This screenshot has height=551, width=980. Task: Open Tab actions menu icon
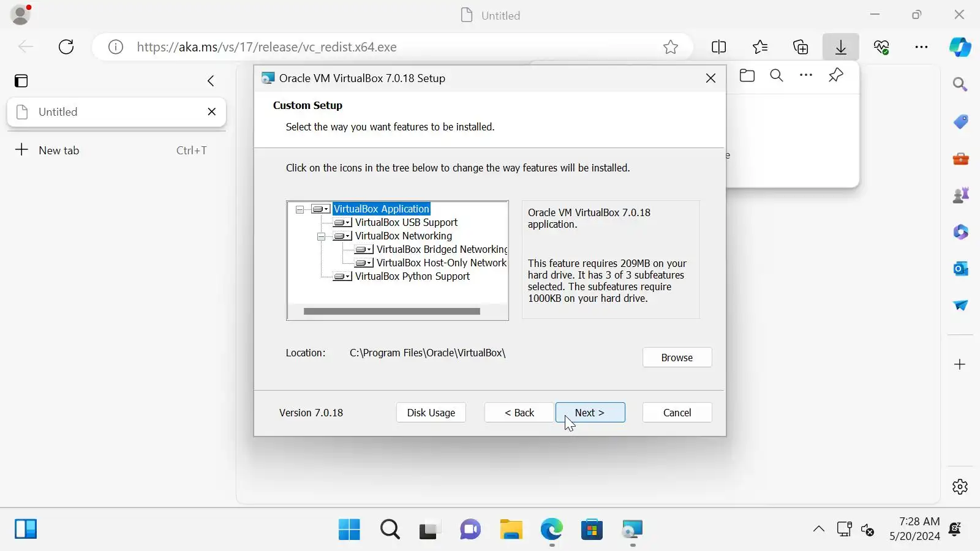click(21, 81)
